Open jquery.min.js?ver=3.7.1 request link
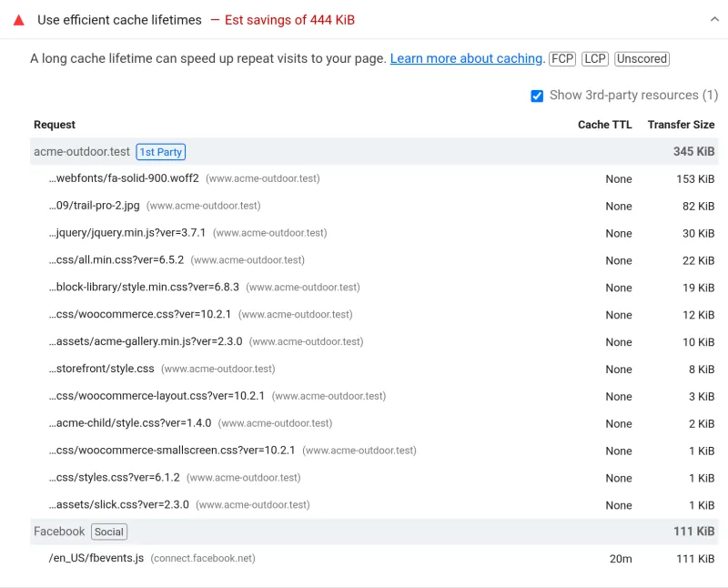 click(127, 233)
